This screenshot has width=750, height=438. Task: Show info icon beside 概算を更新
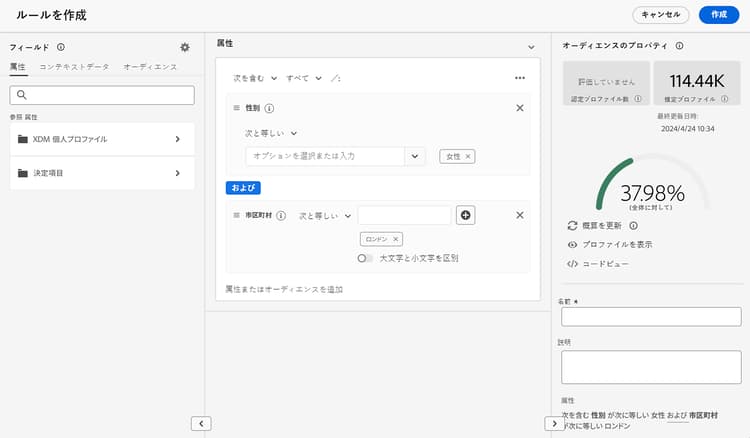tap(633, 226)
